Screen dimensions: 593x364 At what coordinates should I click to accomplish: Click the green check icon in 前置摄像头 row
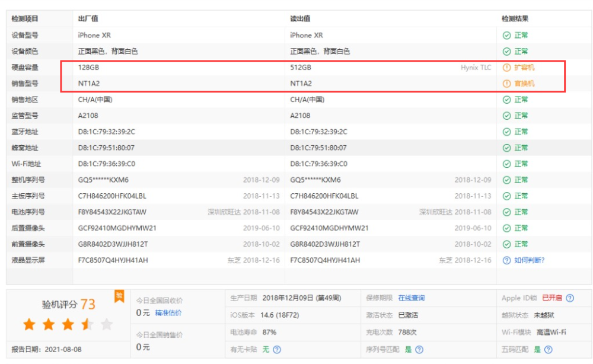point(506,244)
